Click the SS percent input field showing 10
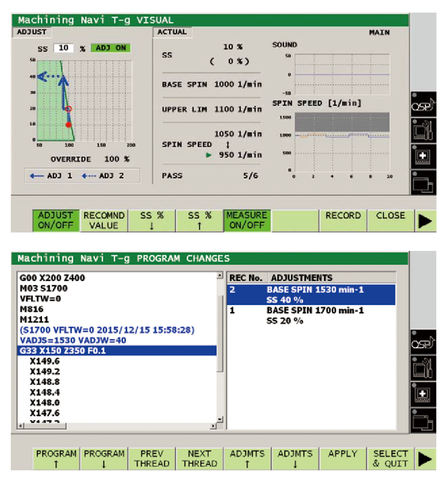Screen dimensions: 448x482 coord(64,48)
